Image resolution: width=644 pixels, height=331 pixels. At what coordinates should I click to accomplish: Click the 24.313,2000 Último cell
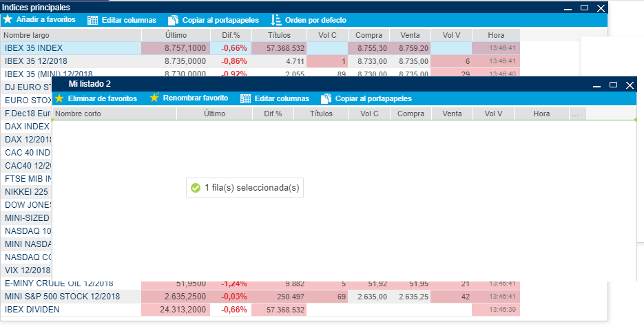[x=176, y=309]
